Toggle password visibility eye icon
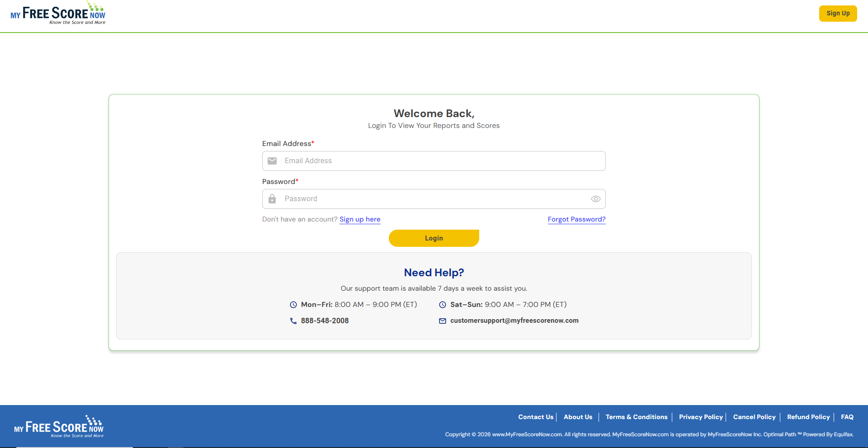 point(596,199)
